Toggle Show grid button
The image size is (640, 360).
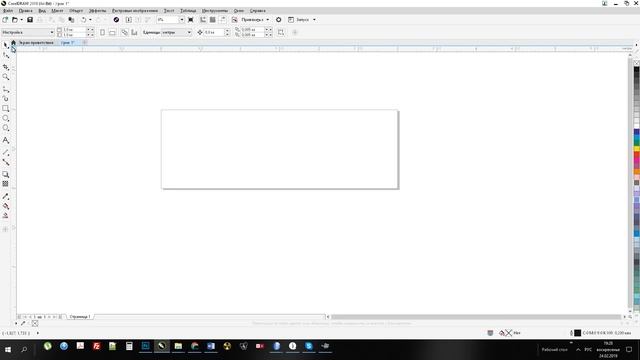213,20
